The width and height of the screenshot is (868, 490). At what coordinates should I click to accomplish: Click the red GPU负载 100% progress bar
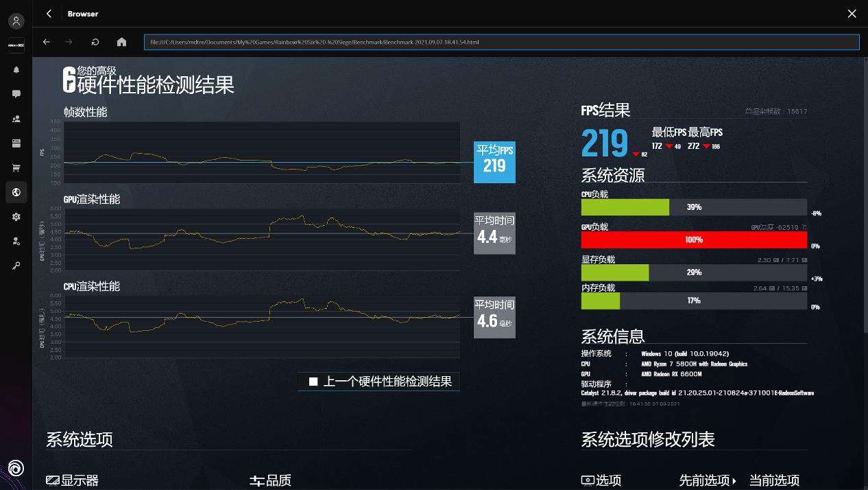[694, 240]
